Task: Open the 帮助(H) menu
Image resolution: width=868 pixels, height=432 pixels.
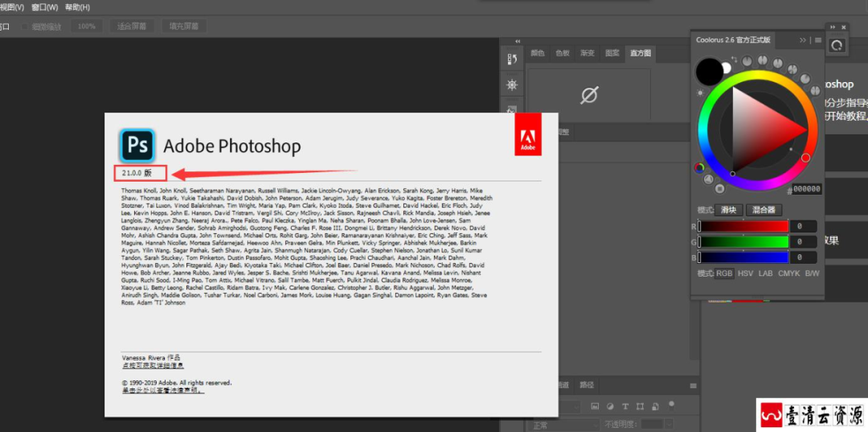Action: (77, 7)
